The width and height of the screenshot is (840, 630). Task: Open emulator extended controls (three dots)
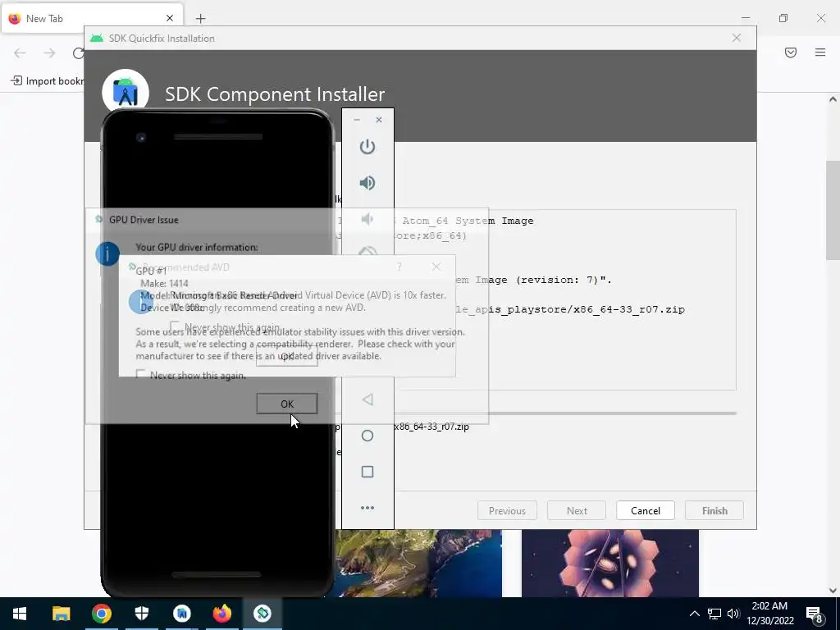(367, 507)
